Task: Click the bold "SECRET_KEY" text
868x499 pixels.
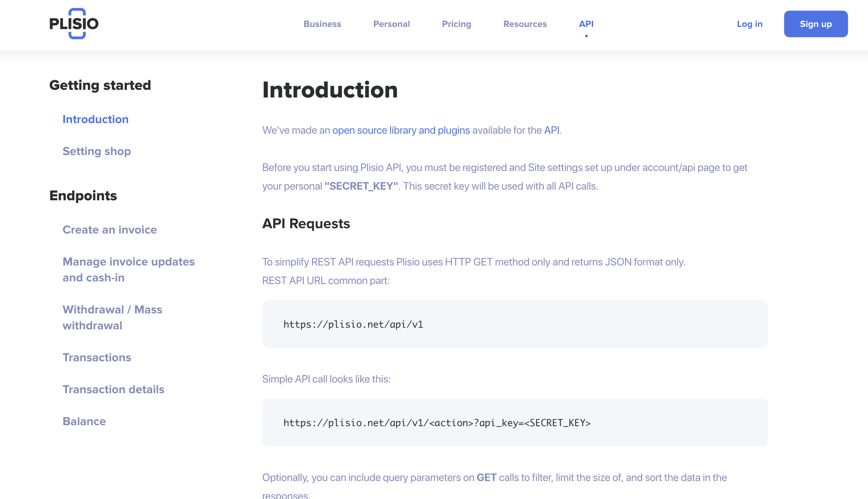Action: [361, 186]
